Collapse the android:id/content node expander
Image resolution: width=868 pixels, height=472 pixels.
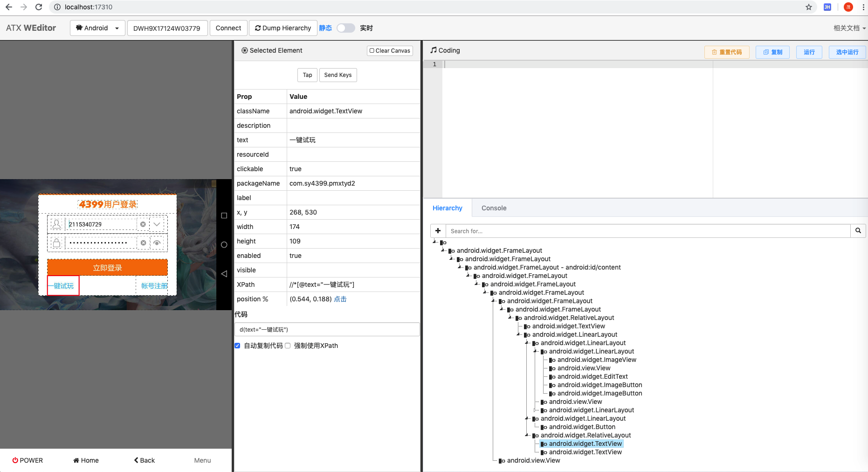pos(460,267)
